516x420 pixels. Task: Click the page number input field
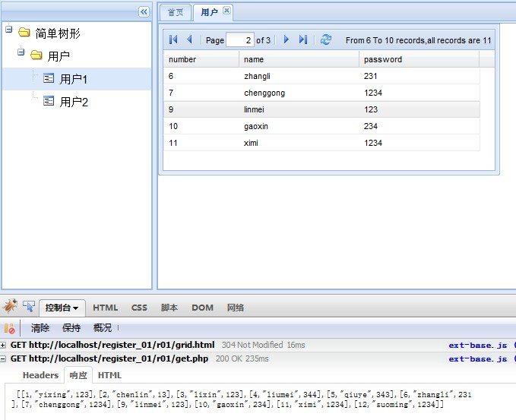pos(239,40)
